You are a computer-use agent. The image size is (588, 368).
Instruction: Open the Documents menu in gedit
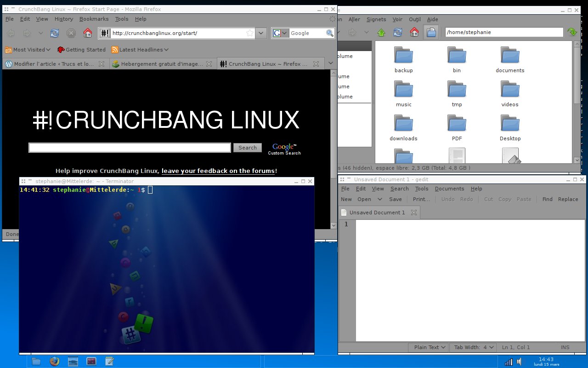click(449, 189)
